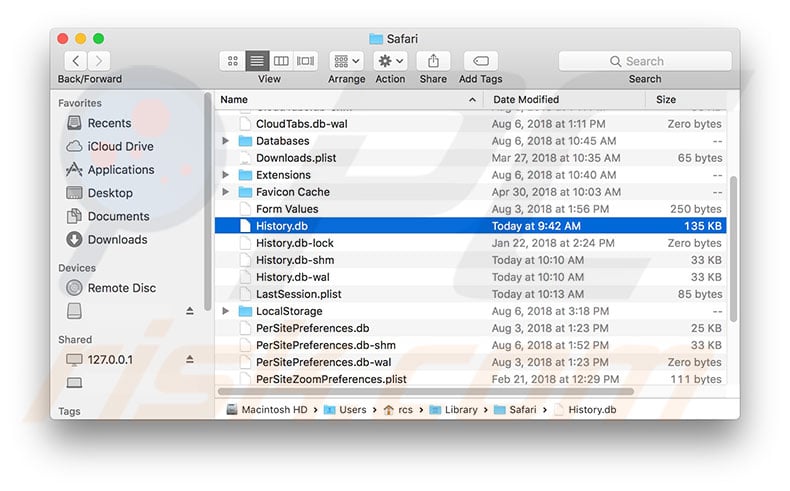Expand the LocalStorage folder
Viewport: 790px width, 491px height.
coord(225,311)
